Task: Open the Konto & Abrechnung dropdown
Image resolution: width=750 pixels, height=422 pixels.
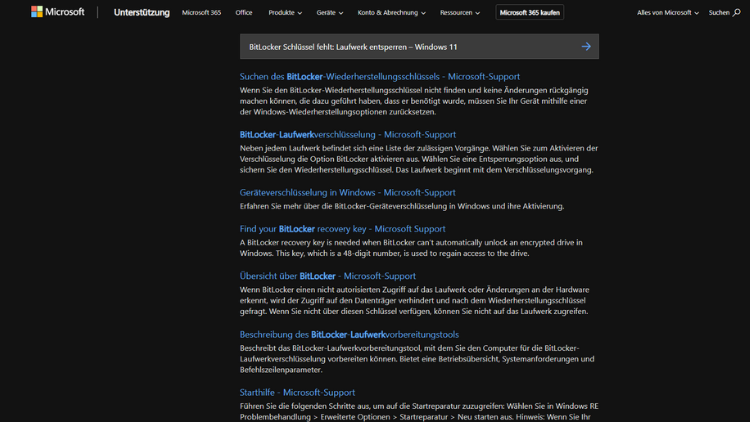Action: pos(391,13)
